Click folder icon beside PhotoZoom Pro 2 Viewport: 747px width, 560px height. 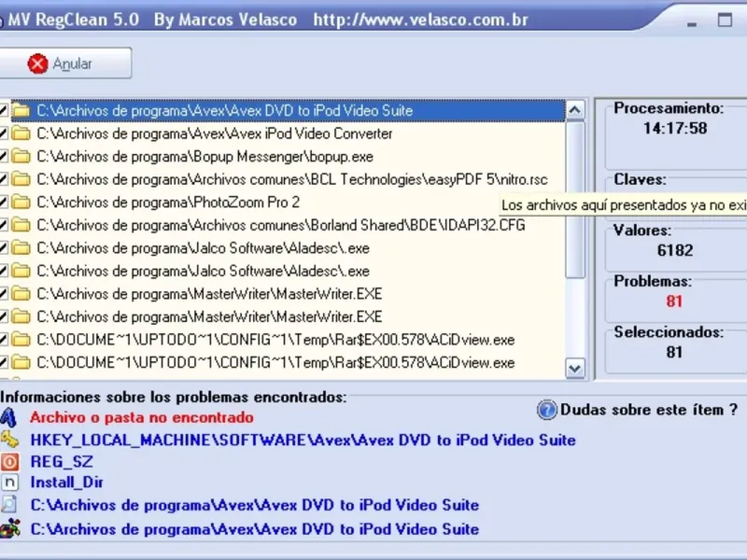[x=21, y=202]
